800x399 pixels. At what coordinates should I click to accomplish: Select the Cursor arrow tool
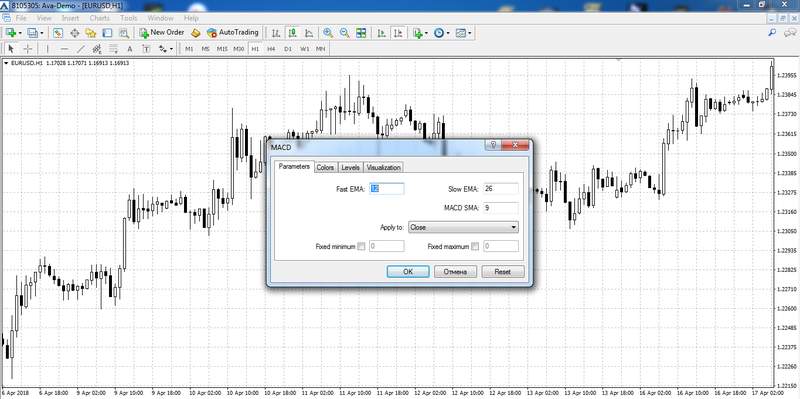pos(11,49)
